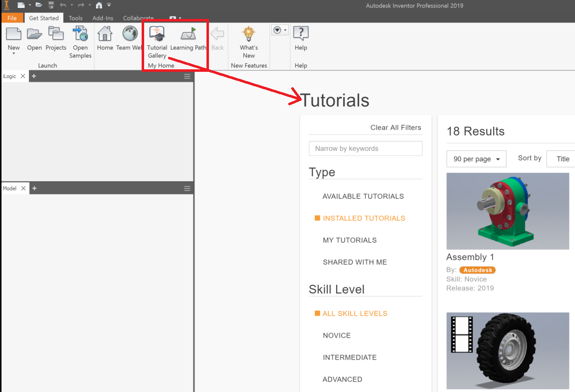This screenshot has height=392, width=575.
Task: Switch to the Collaborate ribbon tab
Action: coord(138,18)
